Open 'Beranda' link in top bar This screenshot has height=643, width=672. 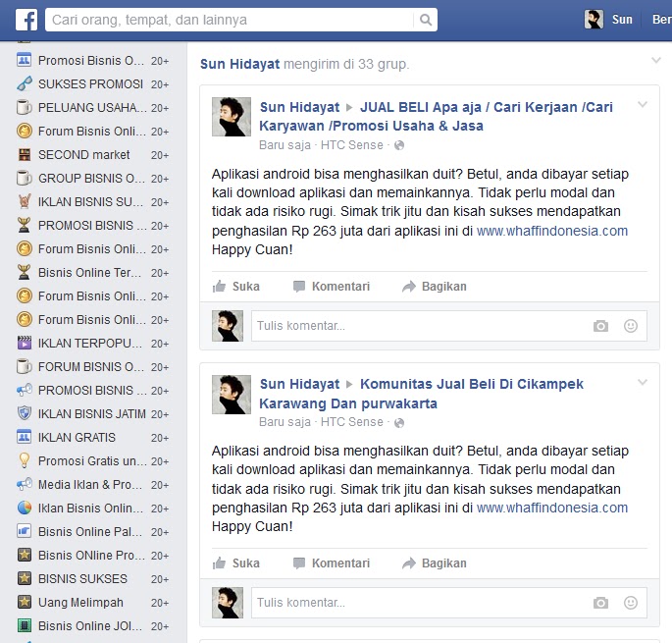click(x=662, y=20)
